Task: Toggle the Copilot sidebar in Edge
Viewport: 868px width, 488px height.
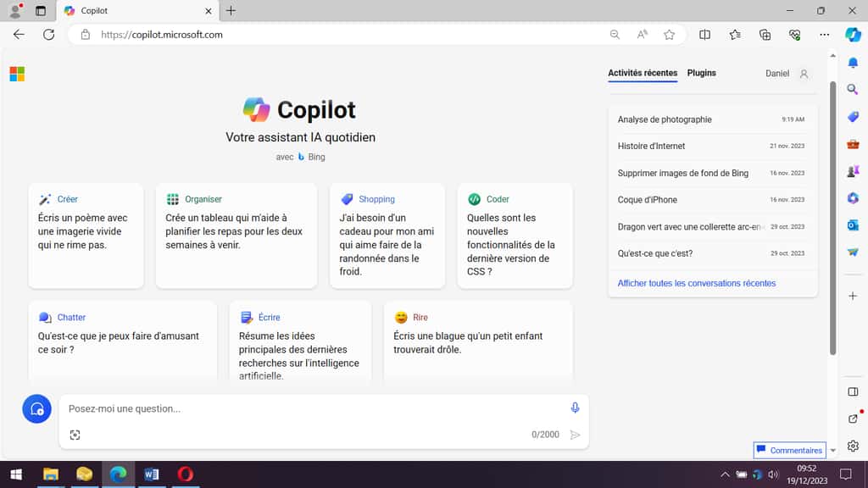Action: 853,35
